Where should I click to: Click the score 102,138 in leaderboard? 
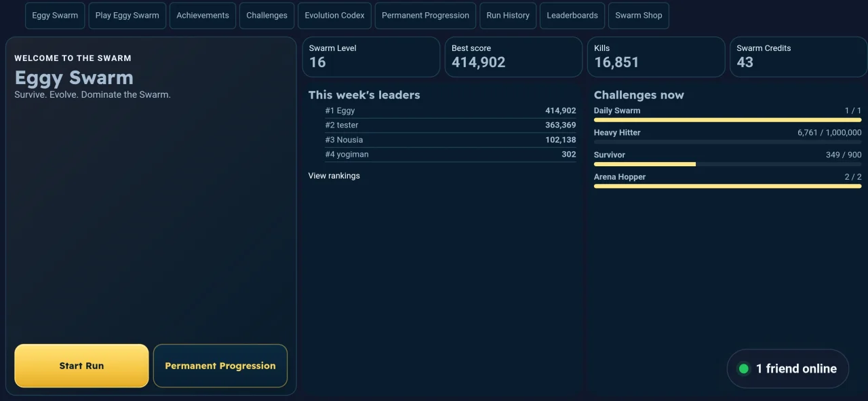pyautogui.click(x=560, y=140)
